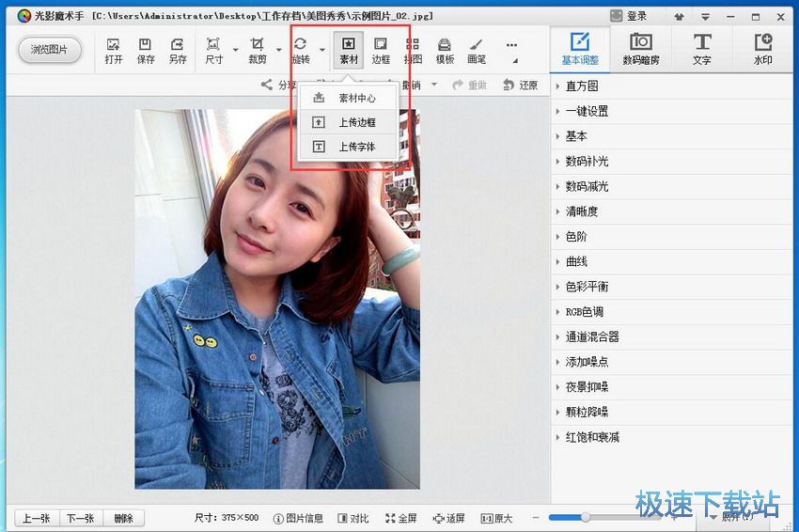Image resolution: width=799 pixels, height=532 pixels.
Task: Open the dropdown arrow next to 撤销
Action: pyautogui.click(x=434, y=85)
